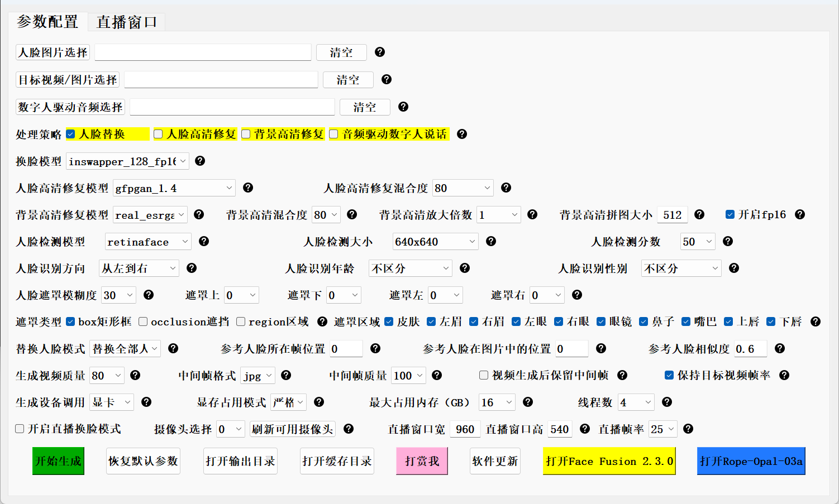This screenshot has width=839, height=504.
Task: Select the 参数配置 tab
Action: 47,22
